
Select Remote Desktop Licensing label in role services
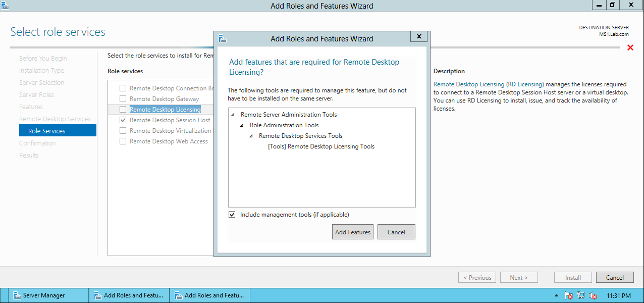[165, 110]
